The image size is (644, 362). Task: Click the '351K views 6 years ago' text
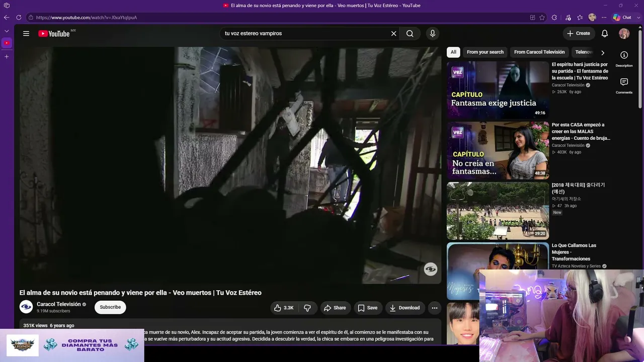49,325
